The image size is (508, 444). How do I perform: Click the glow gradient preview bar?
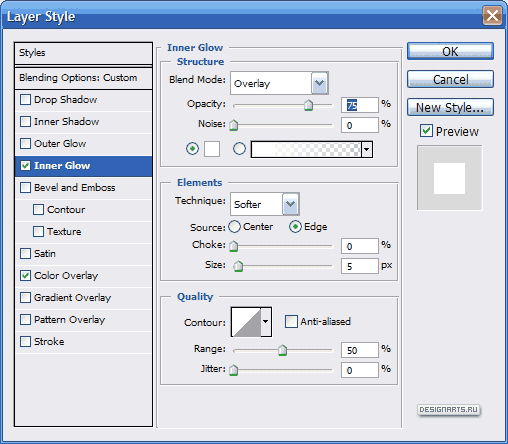click(x=306, y=149)
